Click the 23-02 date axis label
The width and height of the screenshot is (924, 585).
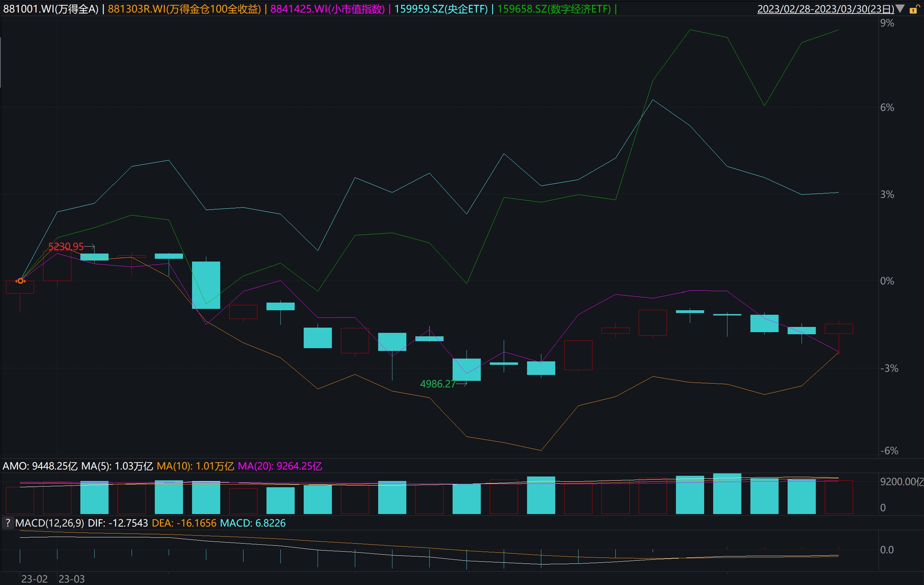tap(34, 579)
